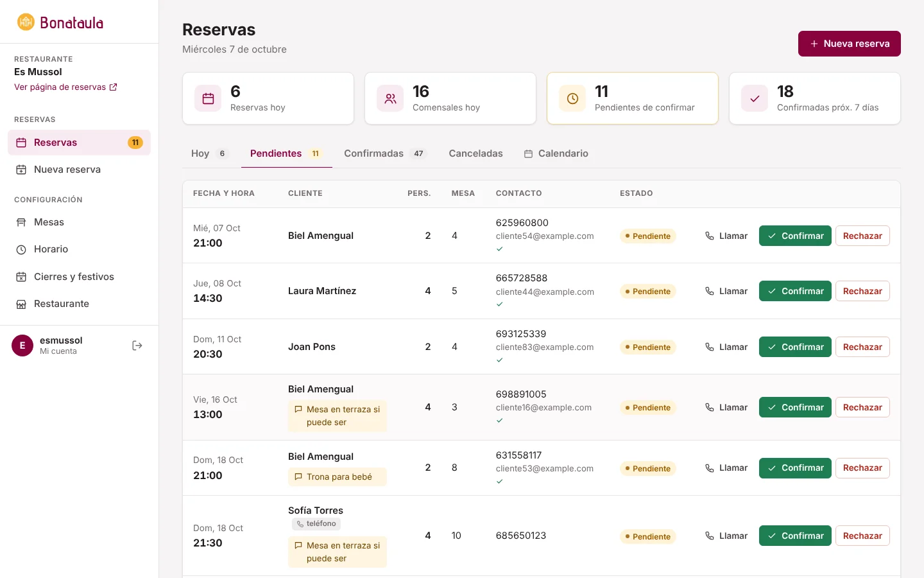Click the checkmark icon on Confirmadas próx. 7 días card
924x578 pixels.
point(755,98)
